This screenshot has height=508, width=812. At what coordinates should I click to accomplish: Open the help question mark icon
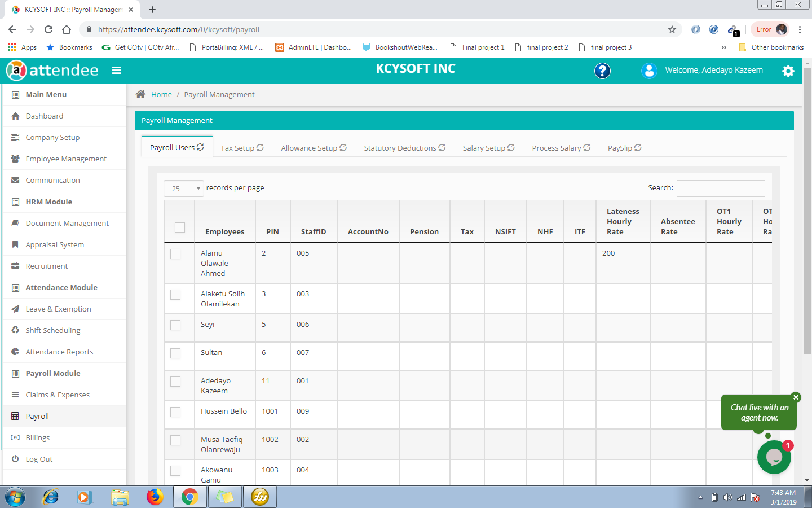pos(602,71)
